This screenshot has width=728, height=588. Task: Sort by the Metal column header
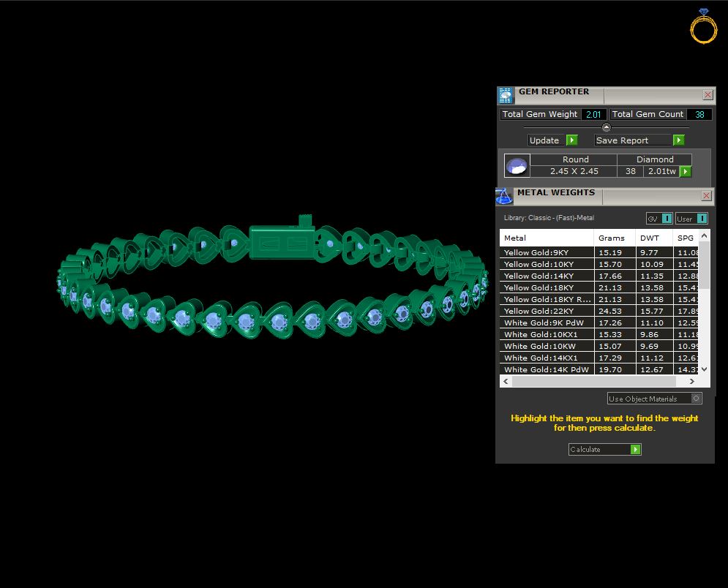point(547,238)
